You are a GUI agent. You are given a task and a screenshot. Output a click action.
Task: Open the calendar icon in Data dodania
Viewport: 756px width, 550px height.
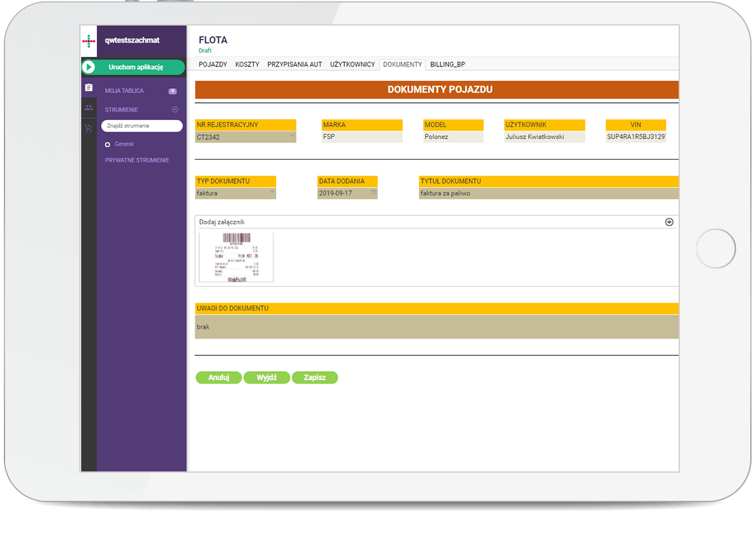[x=374, y=193]
